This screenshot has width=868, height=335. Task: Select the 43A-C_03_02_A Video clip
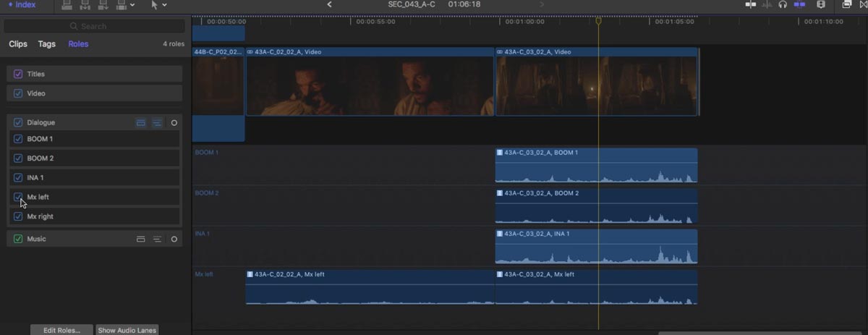click(x=597, y=82)
